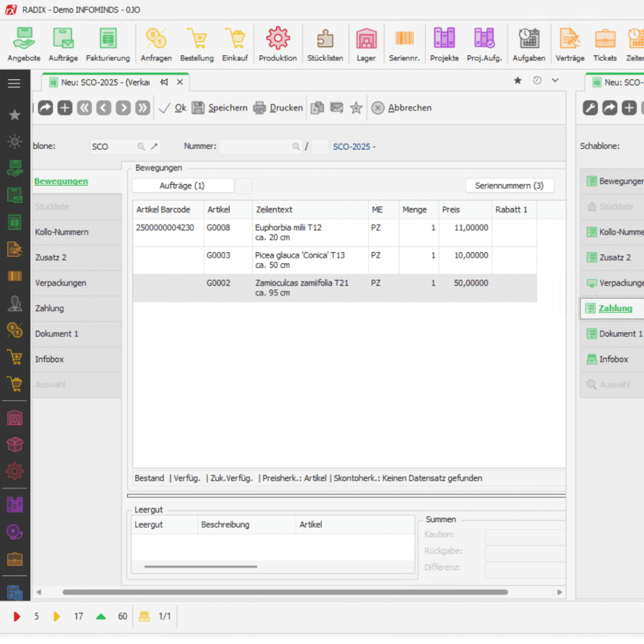The width and height of the screenshot is (644, 644).
Task: Go to the first record
Action: point(85,108)
